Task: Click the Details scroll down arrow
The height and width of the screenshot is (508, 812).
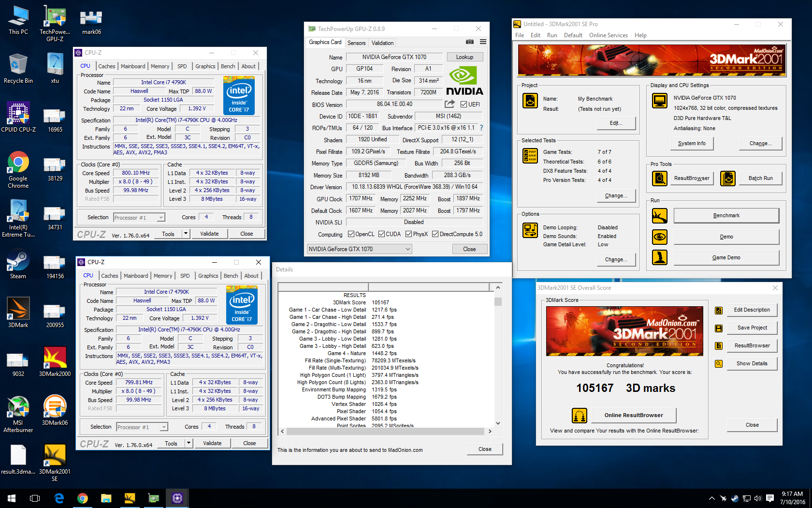Action: point(498,423)
